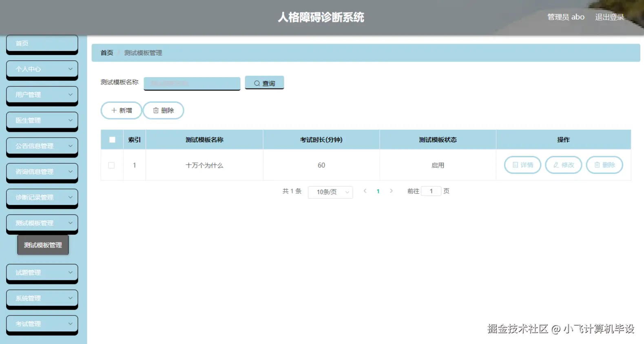644x344 pixels.
Task: Open 详情 for row 十万个为什么
Action: tap(522, 165)
